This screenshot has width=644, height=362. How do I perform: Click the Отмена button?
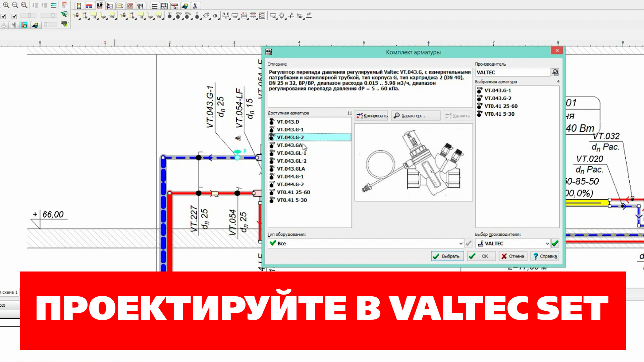tap(513, 256)
